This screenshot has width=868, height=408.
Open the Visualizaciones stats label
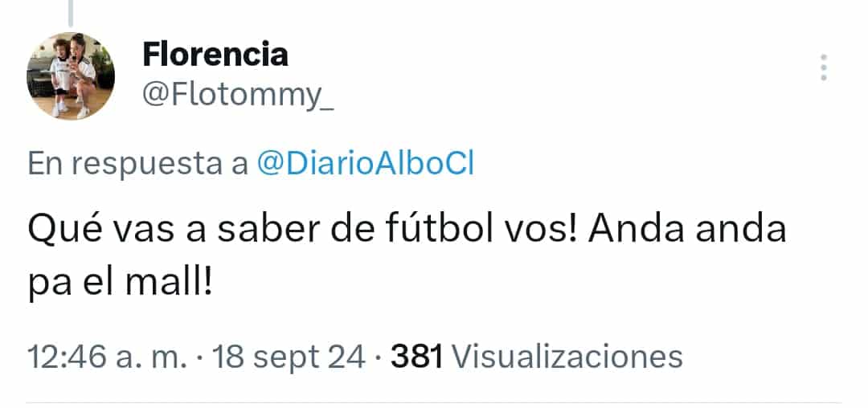567,357
